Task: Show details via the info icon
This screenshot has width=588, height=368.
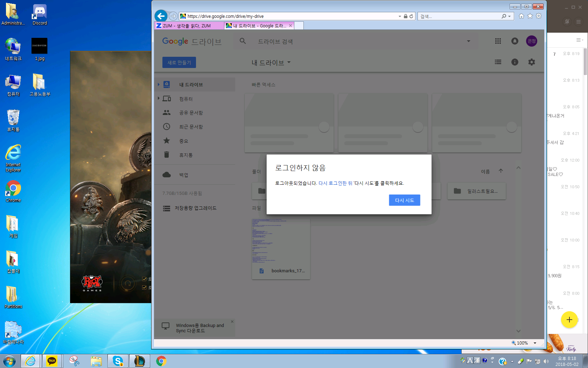Action: click(x=514, y=62)
